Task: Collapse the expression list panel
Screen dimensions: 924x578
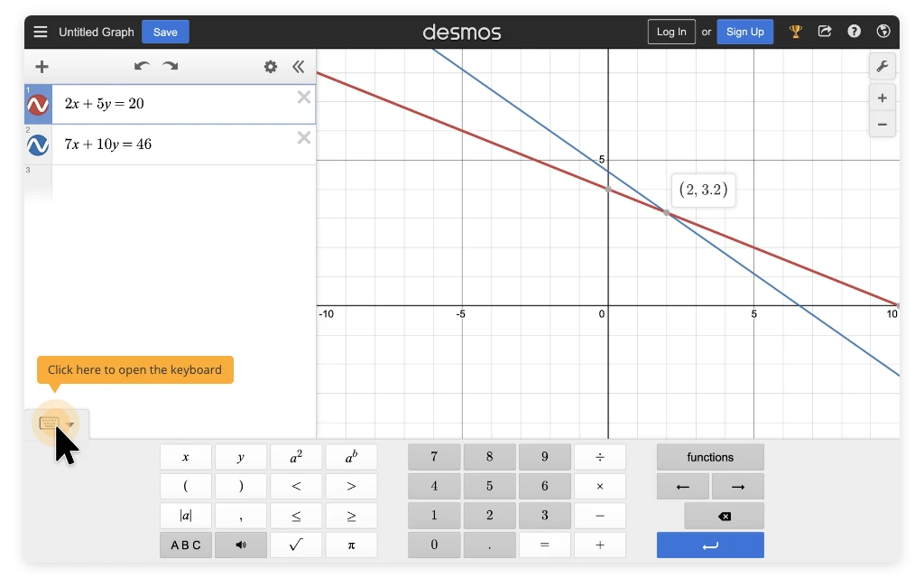Action: click(x=298, y=67)
